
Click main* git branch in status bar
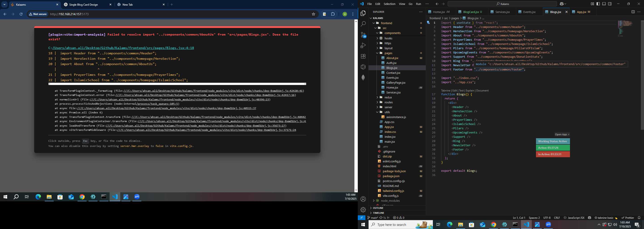click(373, 218)
